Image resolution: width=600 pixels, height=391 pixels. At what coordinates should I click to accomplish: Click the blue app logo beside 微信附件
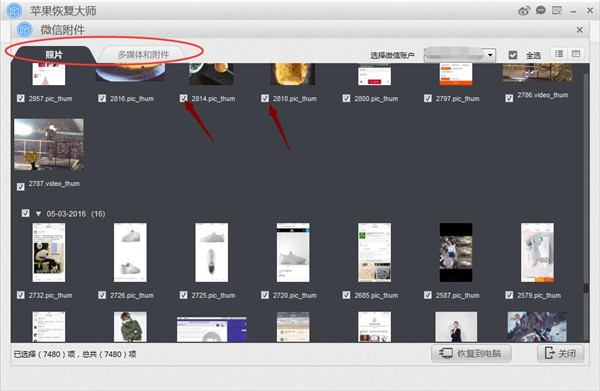coord(25,30)
